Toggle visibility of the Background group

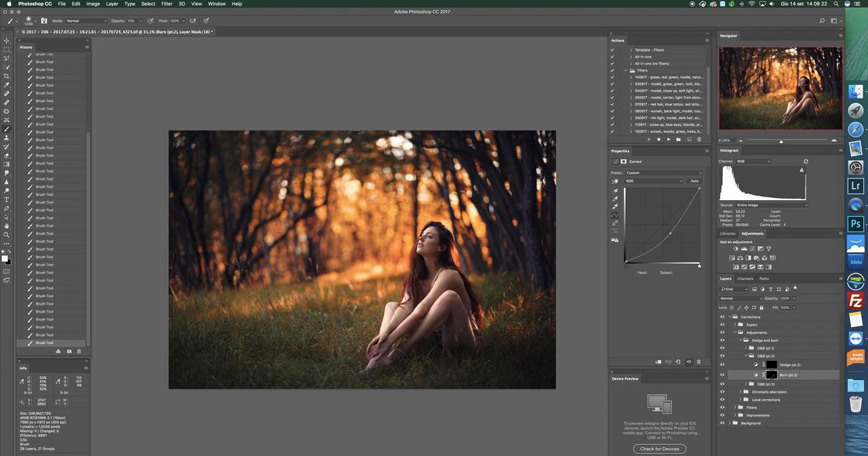click(x=722, y=423)
